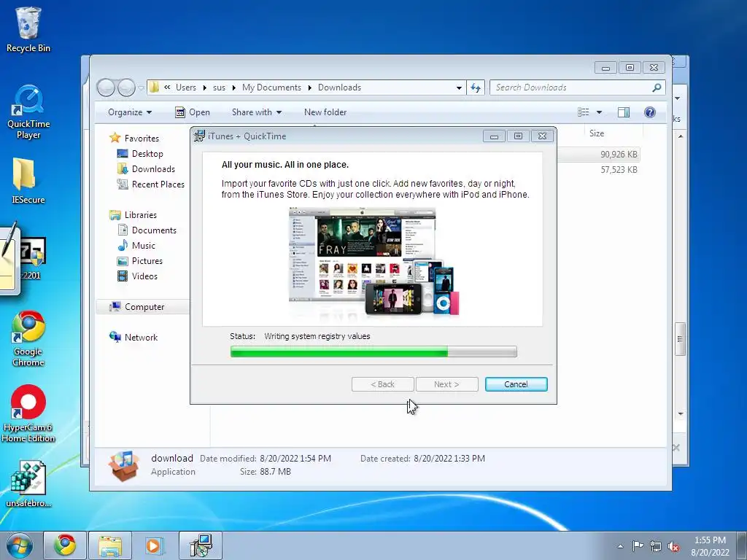
Task: Open the Pictures library
Action: [147, 261]
